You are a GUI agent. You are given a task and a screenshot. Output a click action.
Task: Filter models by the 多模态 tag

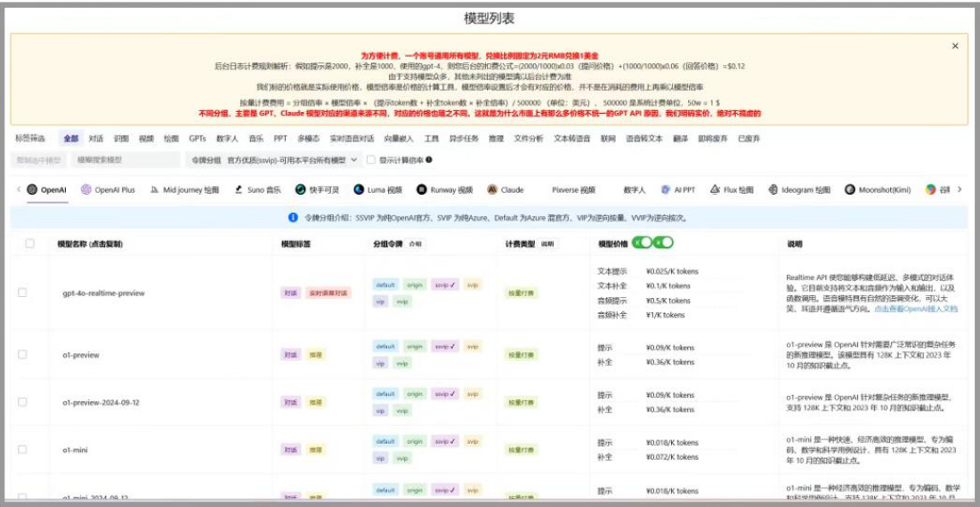pos(309,139)
